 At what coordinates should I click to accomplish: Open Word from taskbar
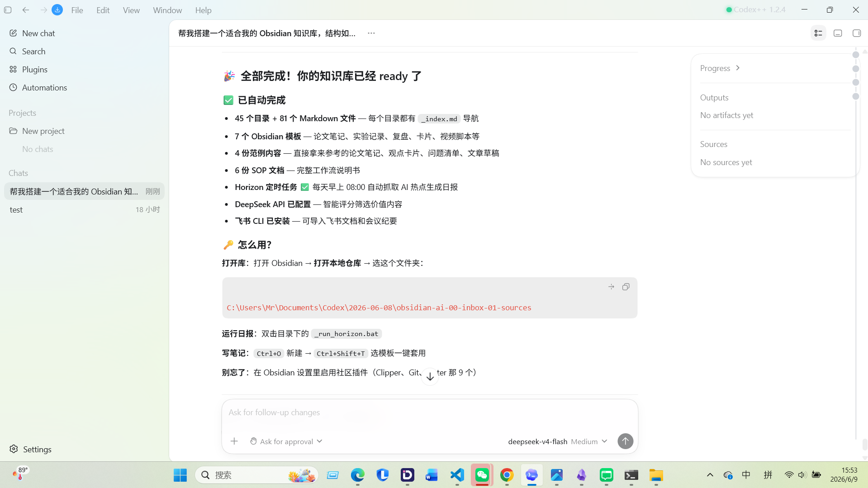[x=432, y=475]
